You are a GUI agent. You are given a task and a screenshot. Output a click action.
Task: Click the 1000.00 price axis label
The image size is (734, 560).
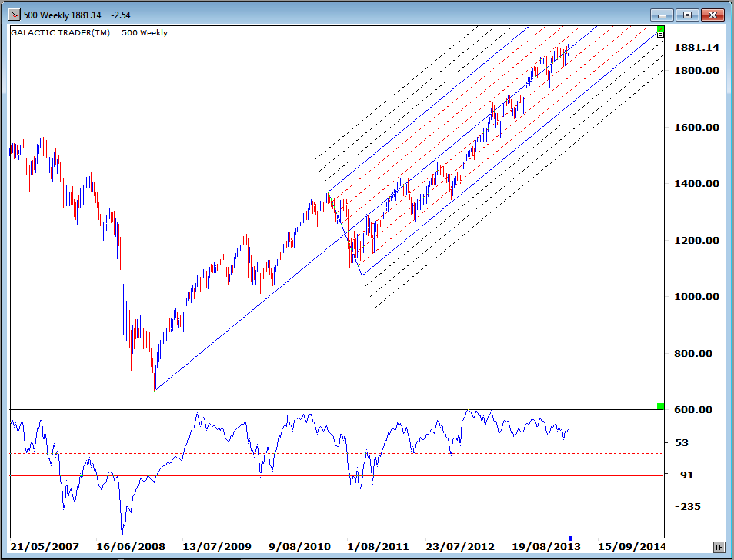696,297
